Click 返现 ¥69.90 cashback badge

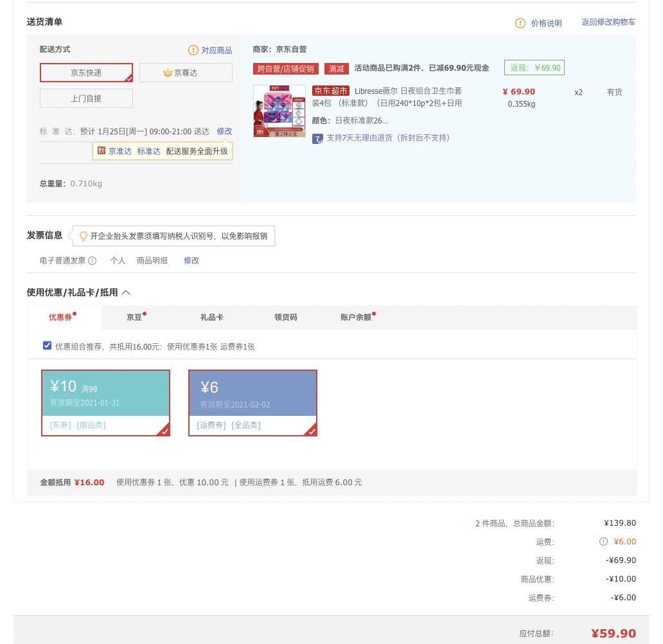535,67
